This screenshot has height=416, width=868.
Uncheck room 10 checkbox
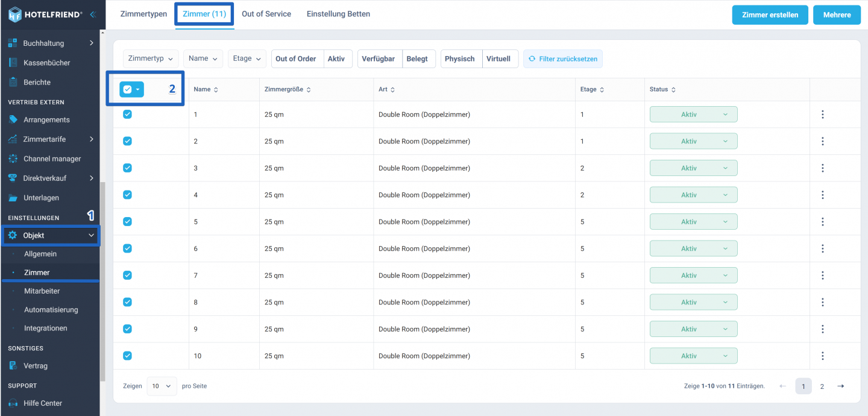pyautogui.click(x=127, y=355)
